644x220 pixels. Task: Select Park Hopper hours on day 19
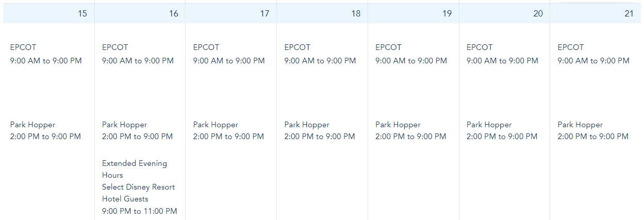[411, 137]
